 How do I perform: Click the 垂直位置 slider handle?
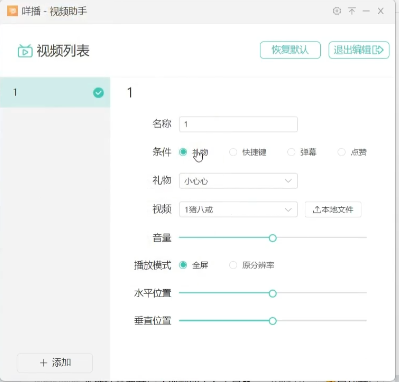pyautogui.click(x=273, y=321)
